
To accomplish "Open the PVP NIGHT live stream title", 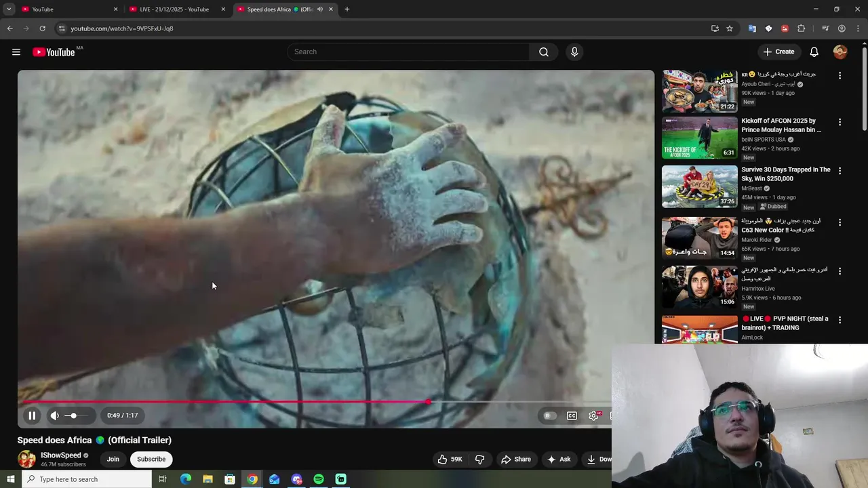I will coord(785,323).
